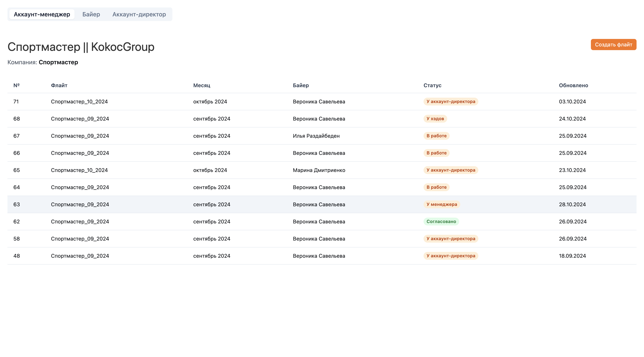Click В работе status in row 66

(436, 153)
